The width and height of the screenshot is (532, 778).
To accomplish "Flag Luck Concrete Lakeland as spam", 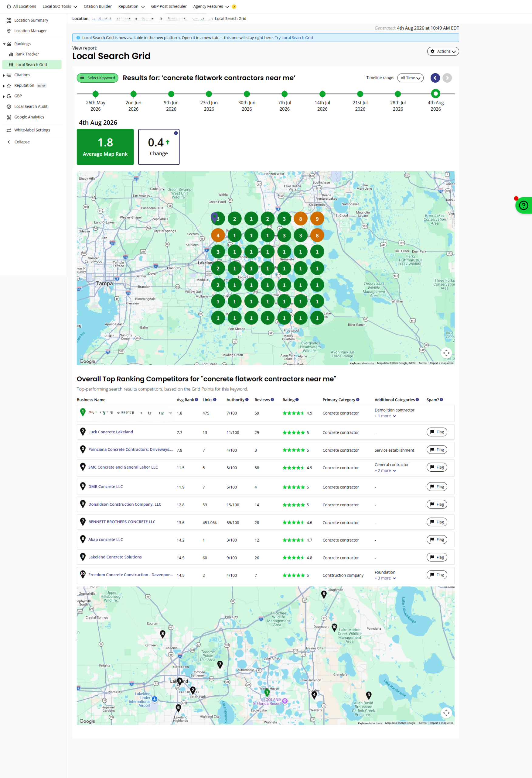I will pyautogui.click(x=437, y=432).
